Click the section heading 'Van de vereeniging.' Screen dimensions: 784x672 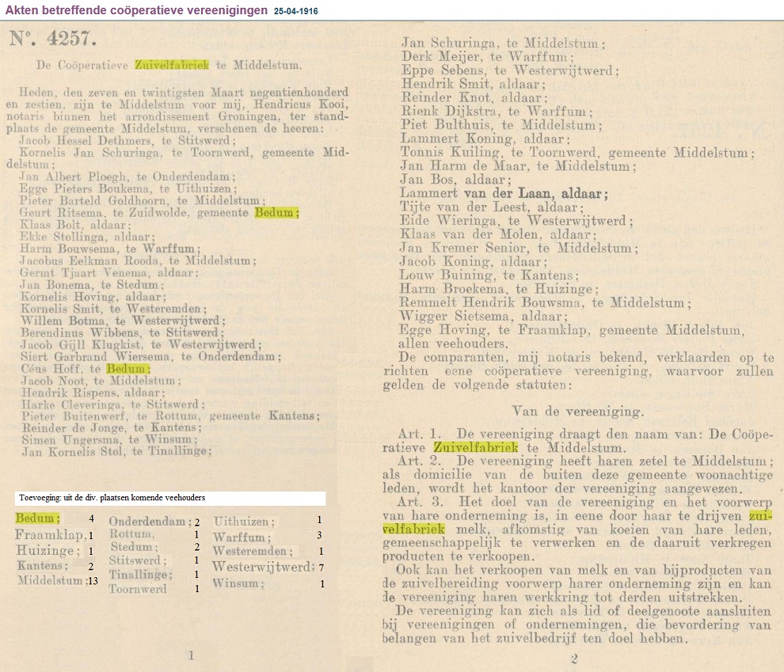point(578,412)
